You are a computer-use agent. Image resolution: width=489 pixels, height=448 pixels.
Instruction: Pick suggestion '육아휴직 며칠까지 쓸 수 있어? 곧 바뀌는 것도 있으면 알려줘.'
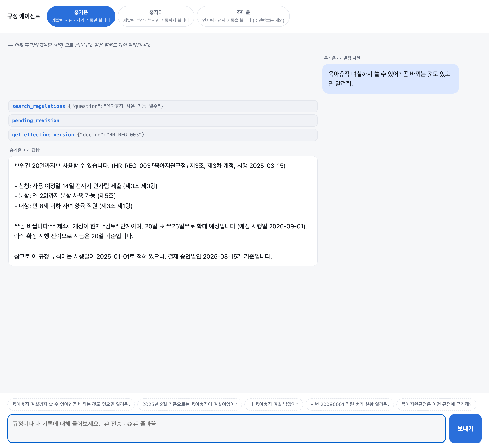point(71,404)
